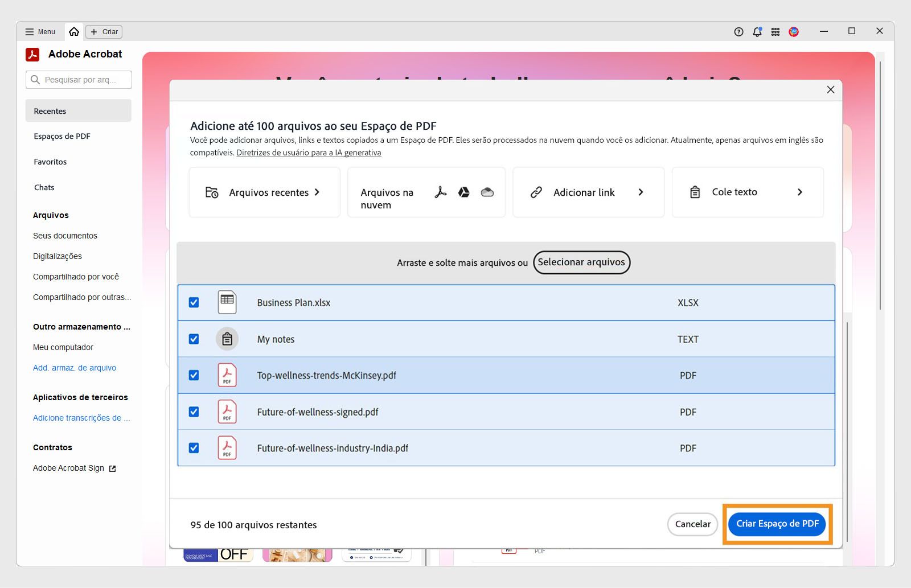Viewport: 911px width, 588px height.
Task: Uncheck Business Plan.xlsx
Action: [x=194, y=302]
